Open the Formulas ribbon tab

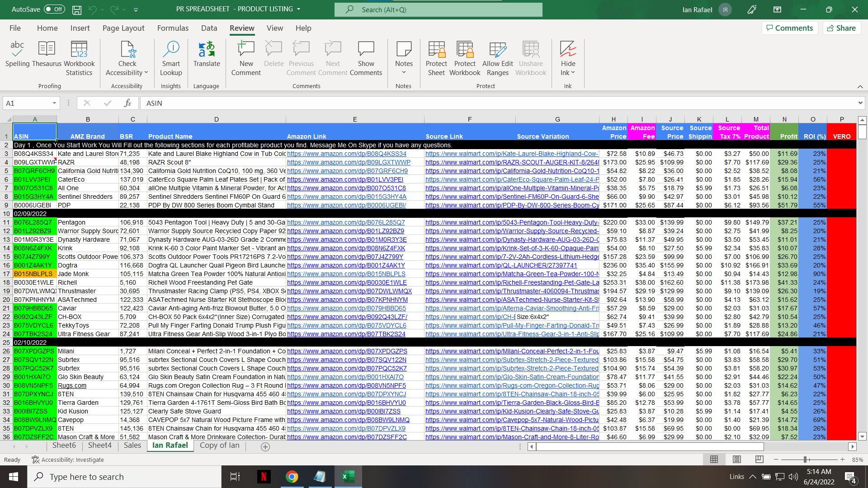(x=173, y=28)
